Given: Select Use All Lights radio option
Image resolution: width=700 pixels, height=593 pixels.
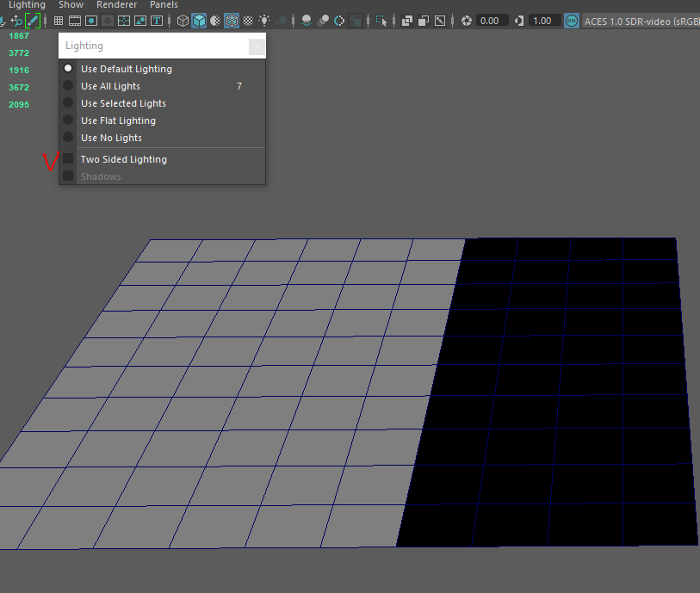Looking at the screenshot, I should (110, 86).
